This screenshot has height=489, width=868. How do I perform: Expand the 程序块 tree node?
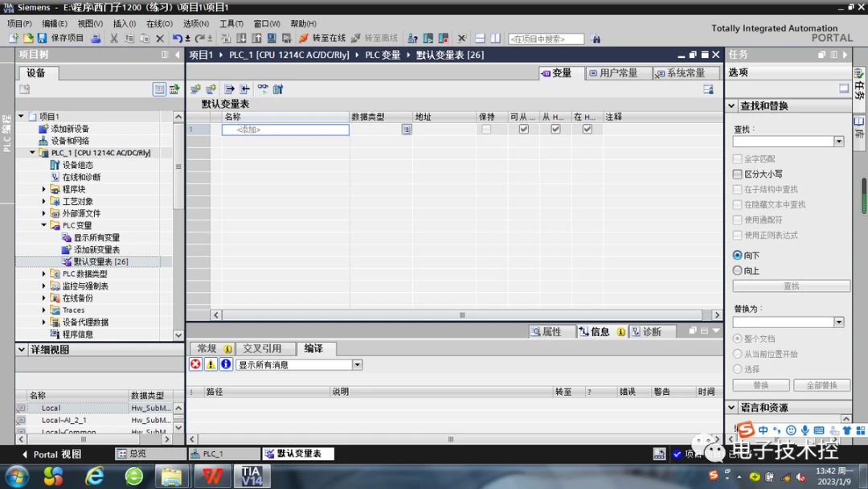pos(43,189)
